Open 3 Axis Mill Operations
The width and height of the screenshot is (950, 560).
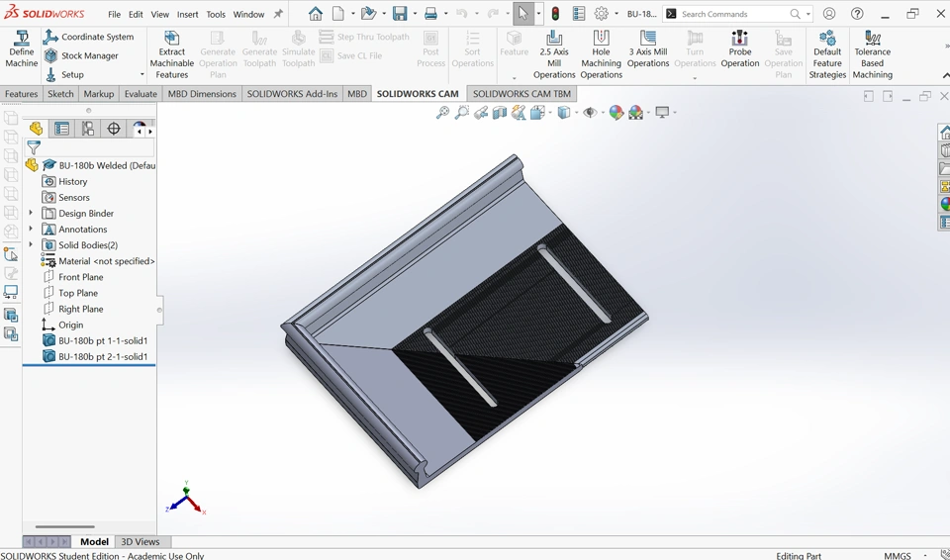click(647, 49)
